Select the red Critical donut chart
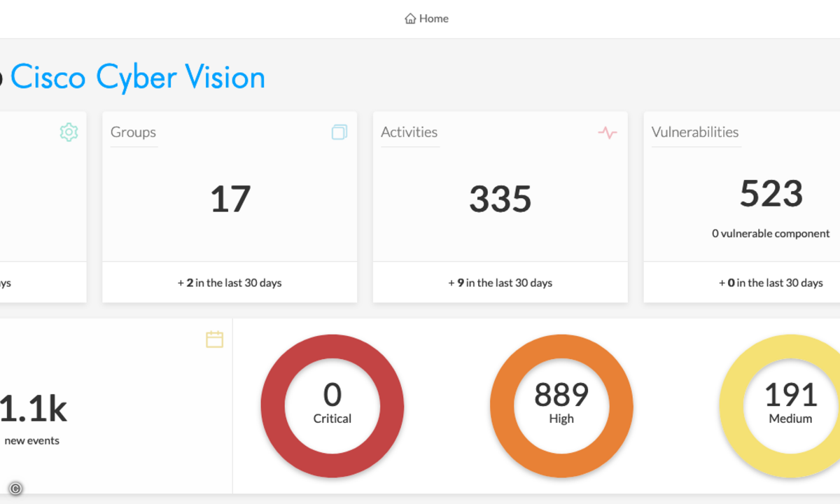840x504 pixels. 332,406
